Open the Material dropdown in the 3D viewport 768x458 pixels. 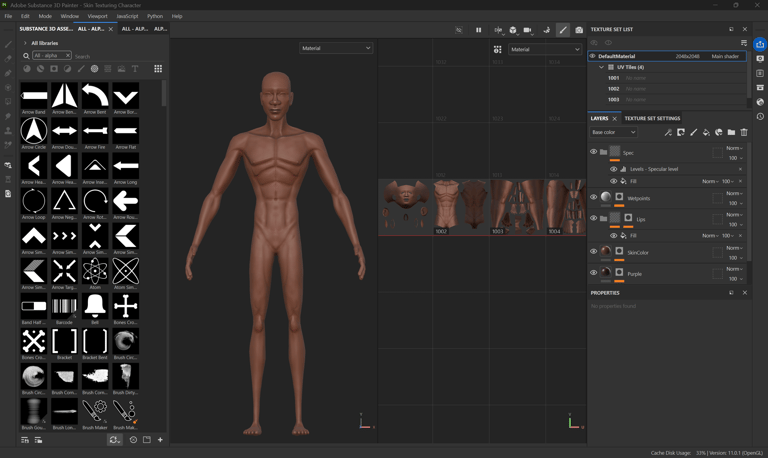click(336, 48)
